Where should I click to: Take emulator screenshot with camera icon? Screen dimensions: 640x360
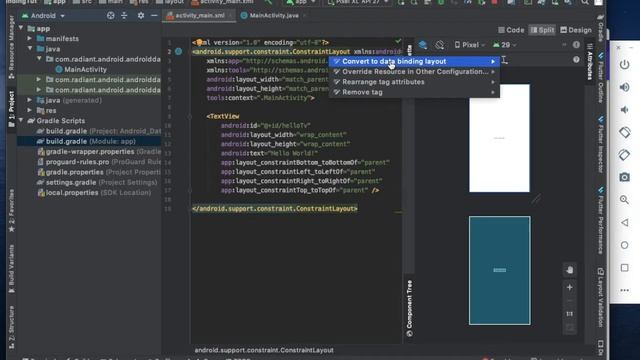(624, 177)
